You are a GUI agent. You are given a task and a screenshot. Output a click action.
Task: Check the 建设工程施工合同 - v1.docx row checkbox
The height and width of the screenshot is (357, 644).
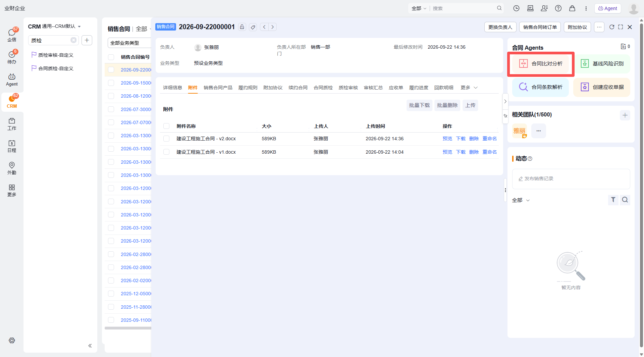pos(166,152)
